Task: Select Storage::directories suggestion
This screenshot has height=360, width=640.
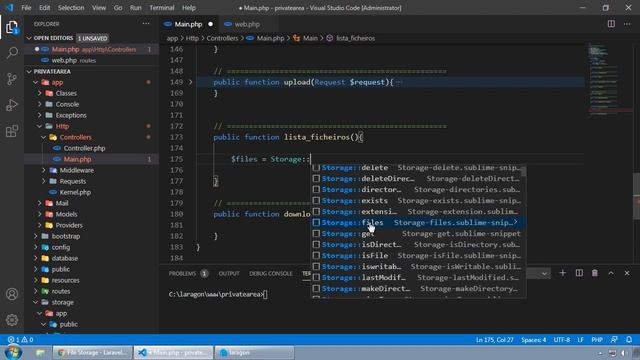Action: 416,190
